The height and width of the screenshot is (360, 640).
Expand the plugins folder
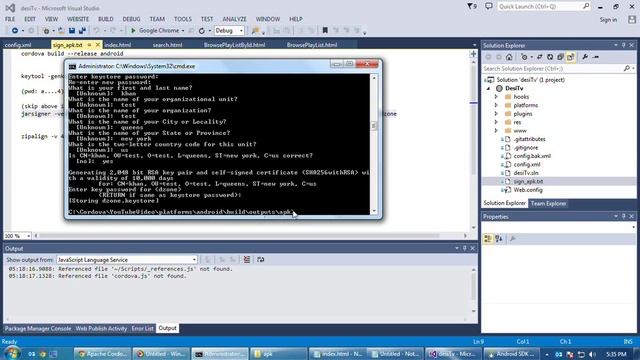[496, 114]
